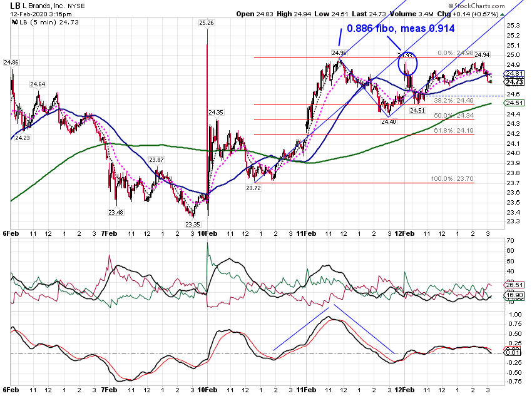Image resolution: width=532 pixels, height=396 pixels.
Task: Click the boxed 24.81 price axis marker
Action: click(514, 74)
